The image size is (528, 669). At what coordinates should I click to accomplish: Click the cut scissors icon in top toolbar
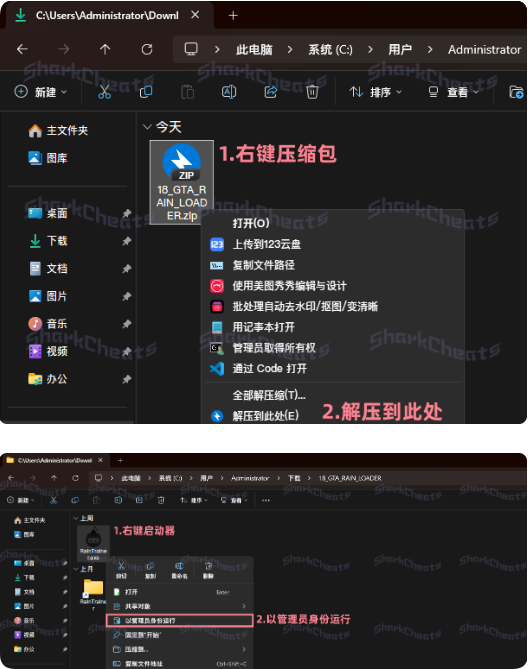[104, 92]
